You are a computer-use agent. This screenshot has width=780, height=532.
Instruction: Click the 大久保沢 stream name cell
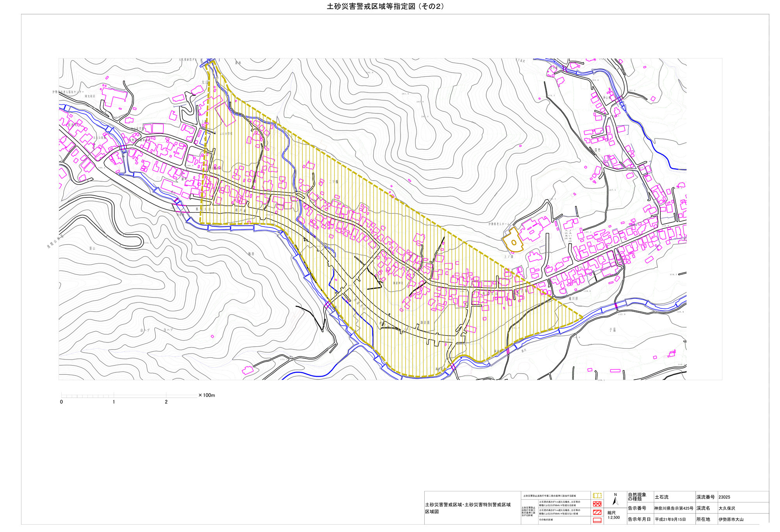point(727,508)
